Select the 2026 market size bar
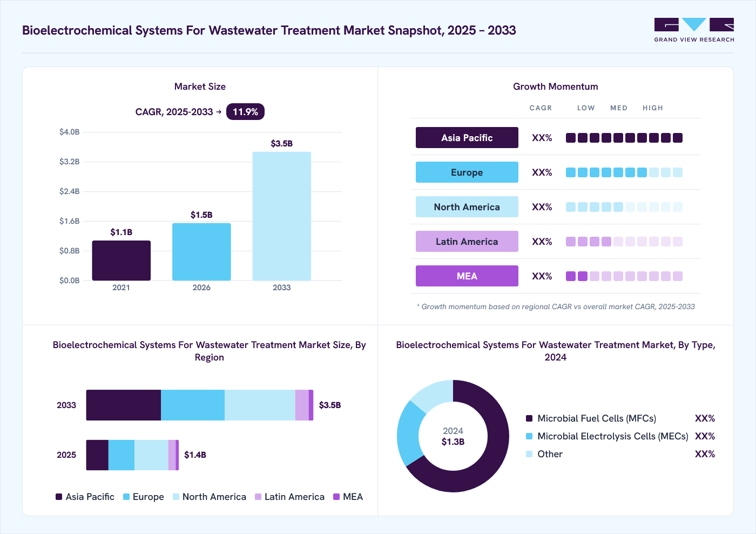 (x=201, y=252)
